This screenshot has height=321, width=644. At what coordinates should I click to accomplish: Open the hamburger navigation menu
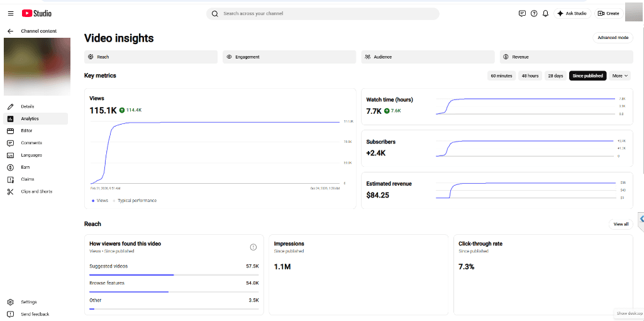coord(11,14)
